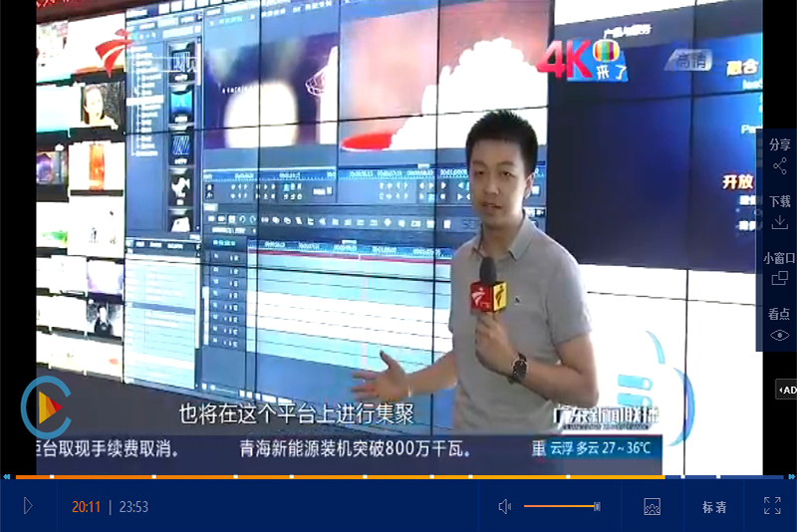The width and height of the screenshot is (797, 532).
Task: Click the 下载 text label
Action: [779, 201]
